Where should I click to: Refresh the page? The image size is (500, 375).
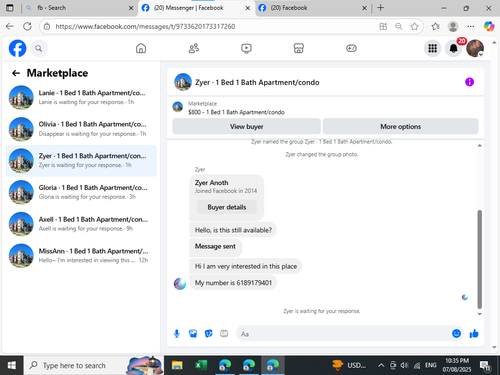point(27,26)
